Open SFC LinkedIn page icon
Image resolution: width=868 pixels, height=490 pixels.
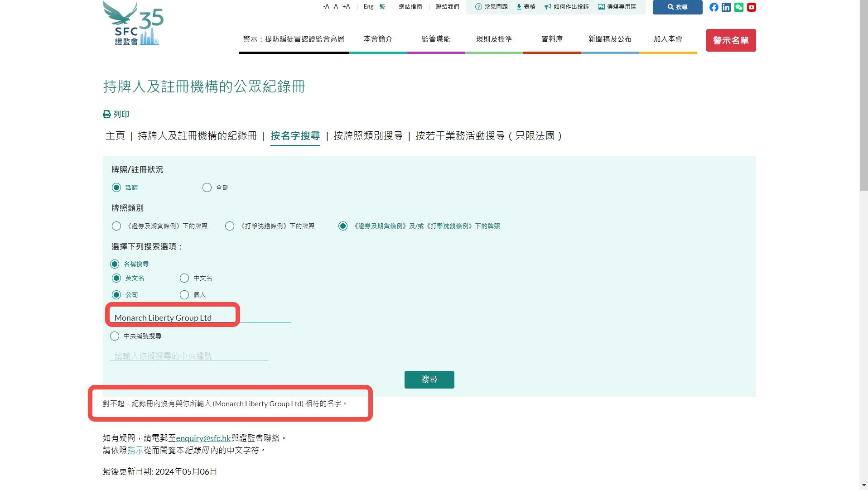coord(726,7)
